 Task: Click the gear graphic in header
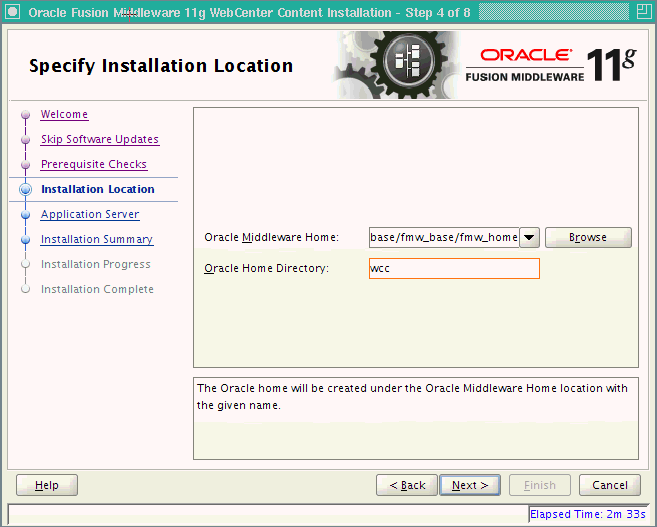tap(398, 65)
